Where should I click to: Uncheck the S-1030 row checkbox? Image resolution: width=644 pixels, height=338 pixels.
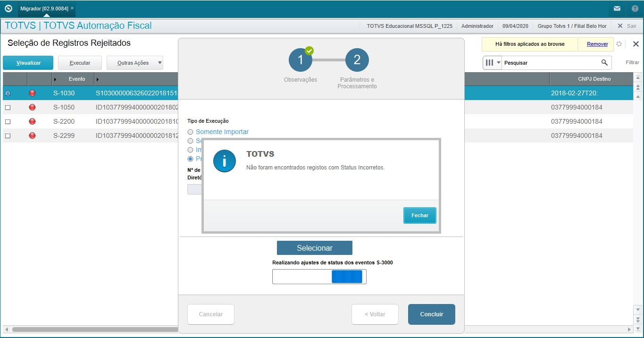click(x=8, y=93)
